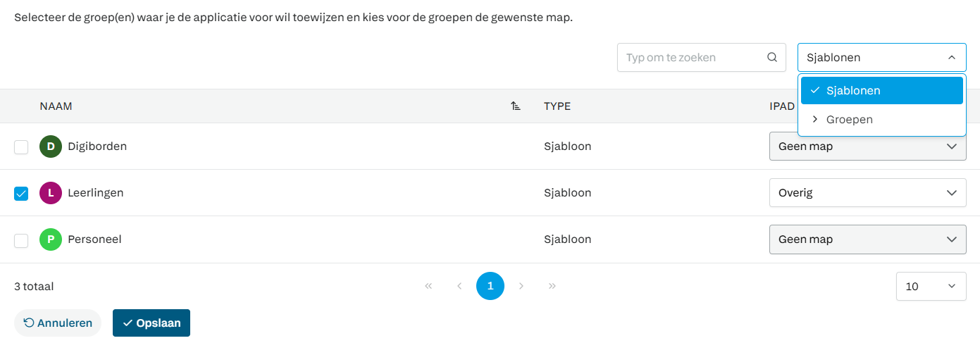Click the Opslaan button
This screenshot has width=980, height=343.
(x=151, y=323)
